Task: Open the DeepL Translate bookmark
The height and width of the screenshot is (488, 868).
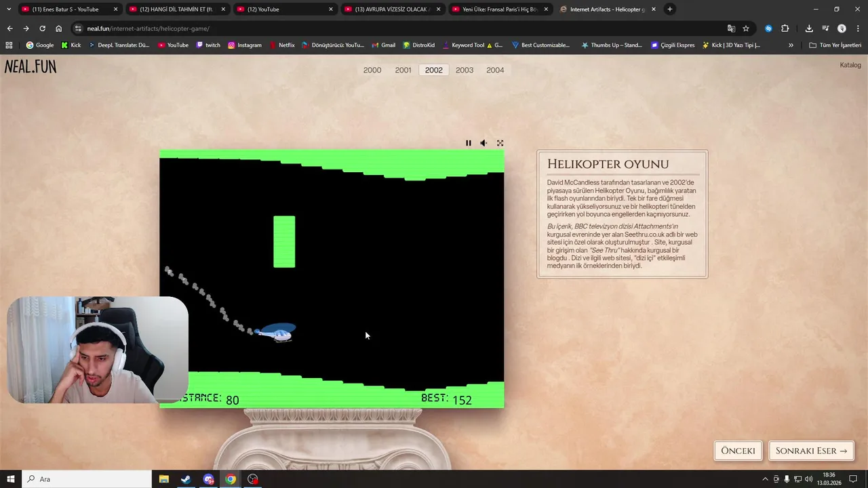Action: (119, 45)
